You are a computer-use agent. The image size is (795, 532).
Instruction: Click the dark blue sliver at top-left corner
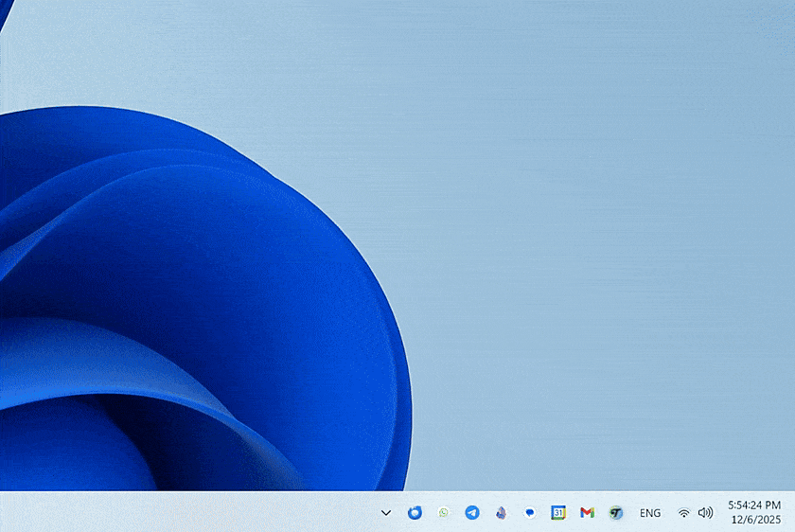click(2, 14)
